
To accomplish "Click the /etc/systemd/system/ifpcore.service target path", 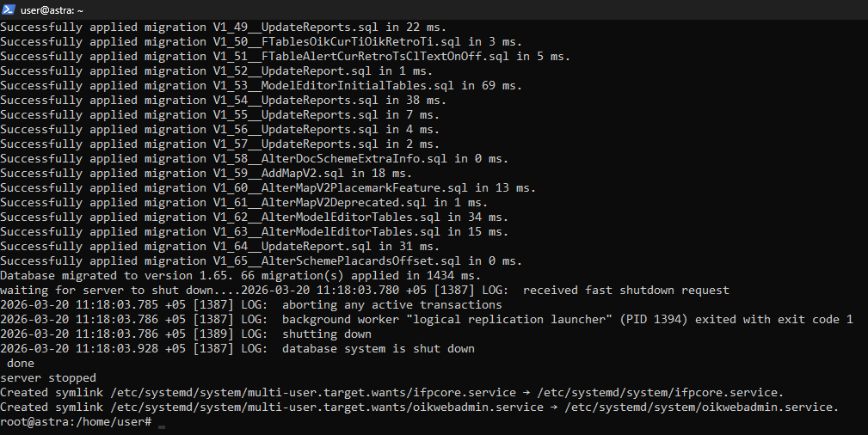I will (x=661, y=393).
